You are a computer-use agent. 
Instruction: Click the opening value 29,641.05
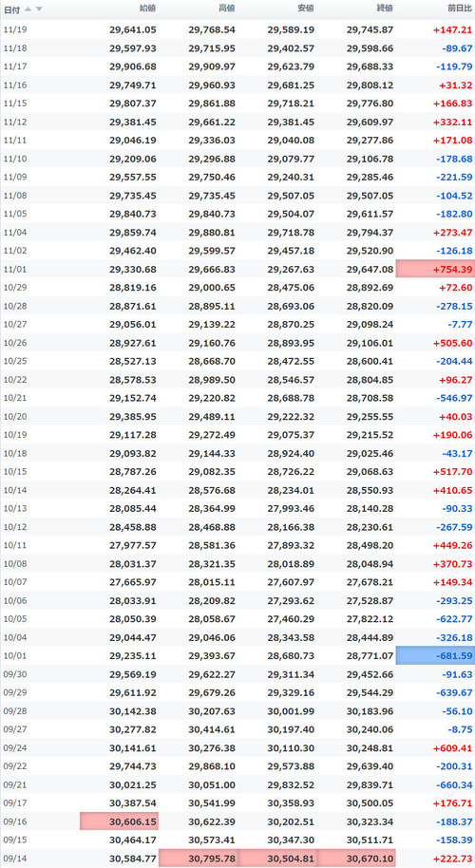coord(133,29)
